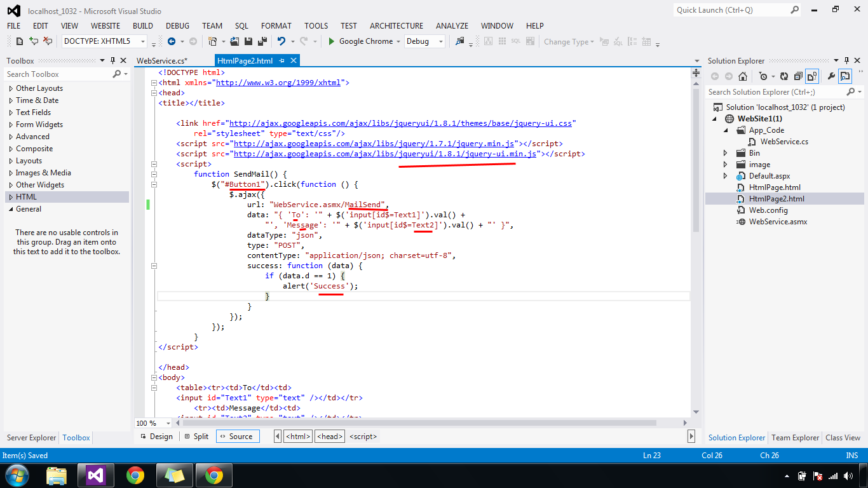Click the Quick Launch search magnifier icon
868x488 pixels.
pos(794,10)
